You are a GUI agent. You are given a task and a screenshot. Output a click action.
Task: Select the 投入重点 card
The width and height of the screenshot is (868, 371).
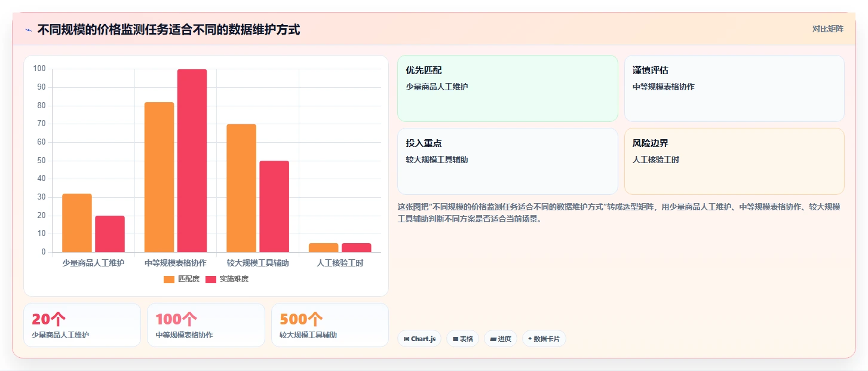pyautogui.click(x=507, y=161)
